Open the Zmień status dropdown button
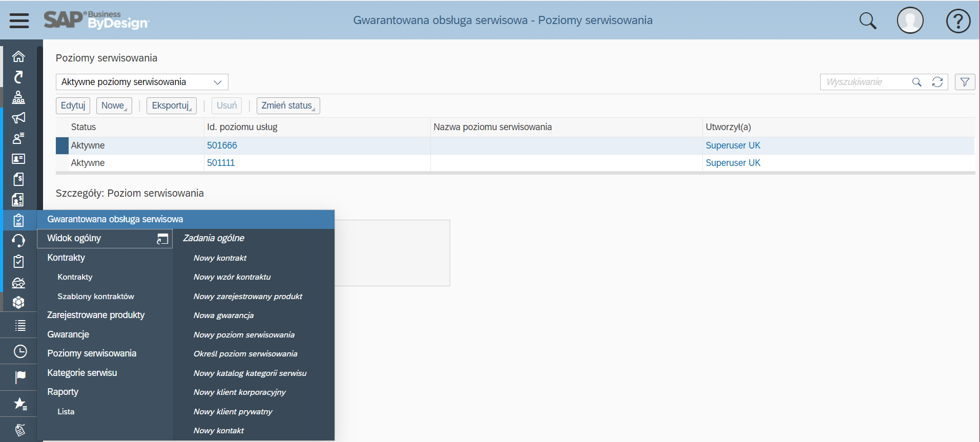This screenshot has width=980, height=442. coord(288,106)
